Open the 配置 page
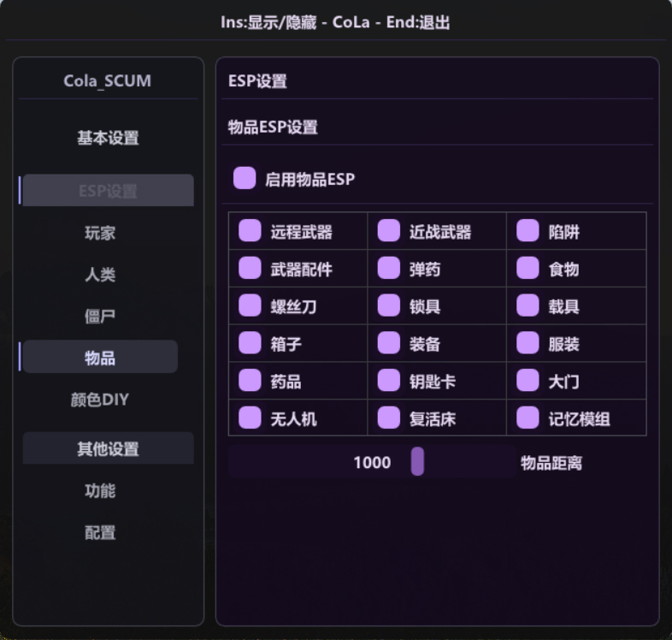Screen dimensions: 672x640 100,533
